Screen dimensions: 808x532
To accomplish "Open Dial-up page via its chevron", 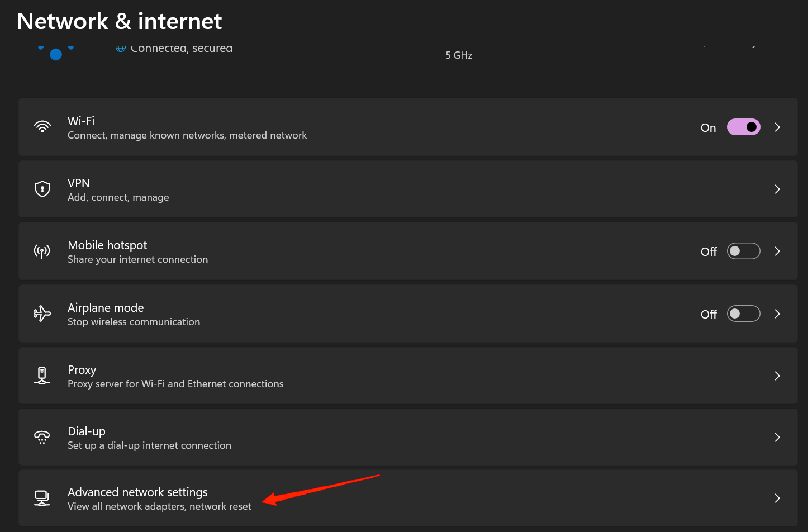I will pyautogui.click(x=777, y=438).
